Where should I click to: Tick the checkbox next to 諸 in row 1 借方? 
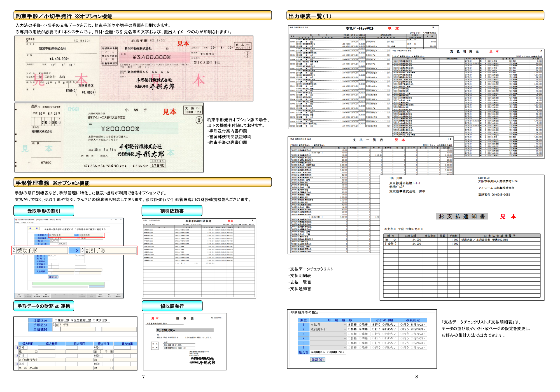(36, 352)
